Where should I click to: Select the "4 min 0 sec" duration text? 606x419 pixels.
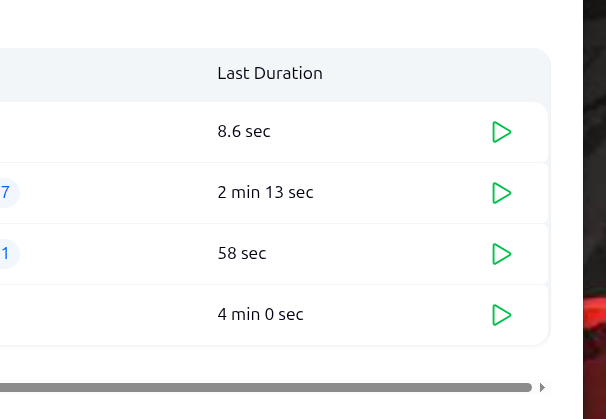click(260, 315)
